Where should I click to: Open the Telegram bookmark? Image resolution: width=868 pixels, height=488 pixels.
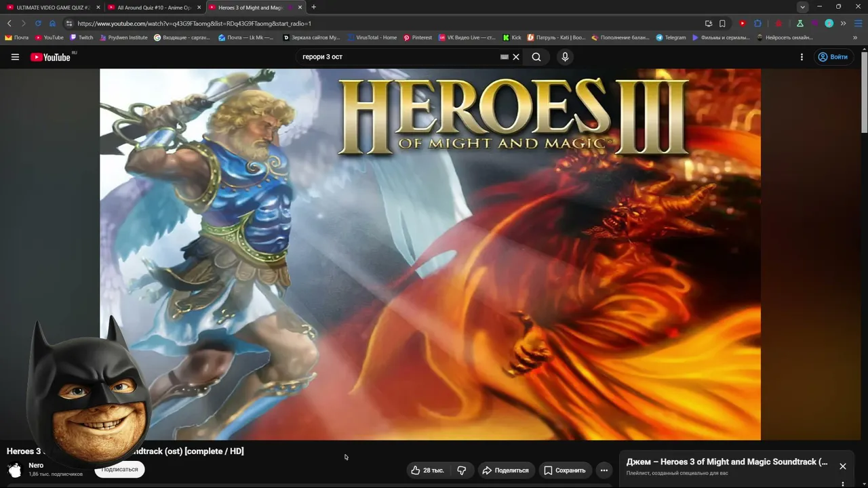[x=671, y=37]
